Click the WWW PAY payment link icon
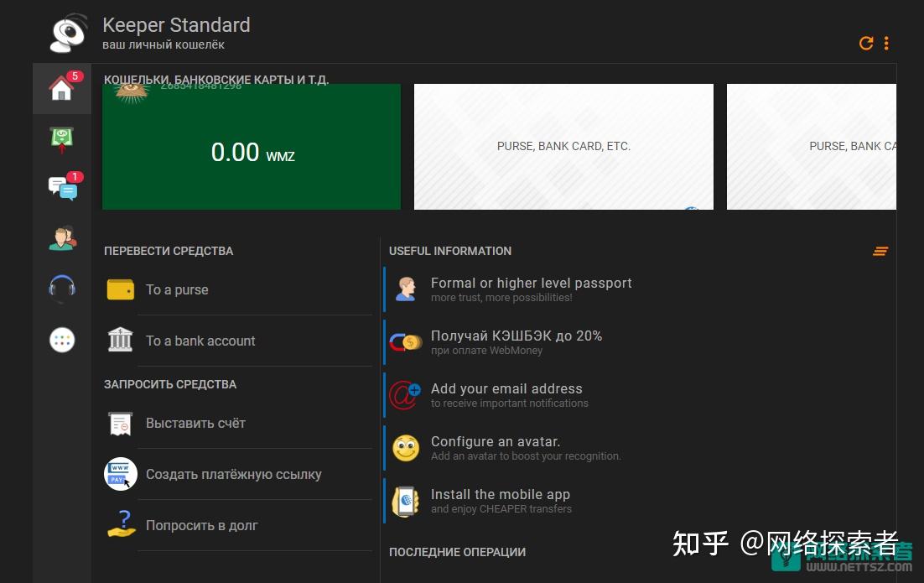The height and width of the screenshot is (583, 924). [x=120, y=474]
